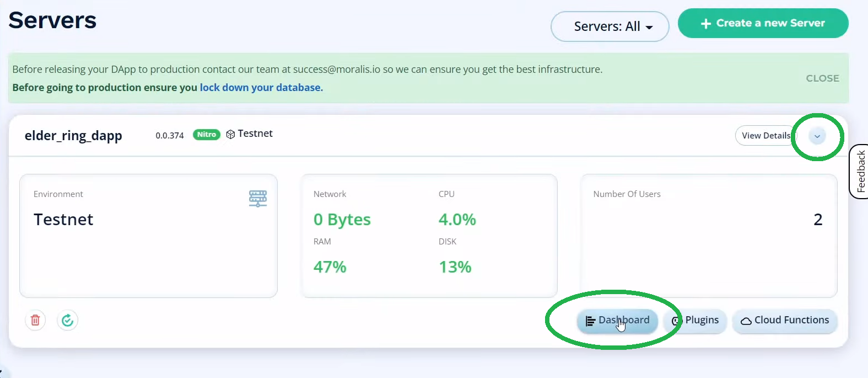This screenshot has width=868, height=378.
Task: Click the Environment label
Action: coord(58,194)
